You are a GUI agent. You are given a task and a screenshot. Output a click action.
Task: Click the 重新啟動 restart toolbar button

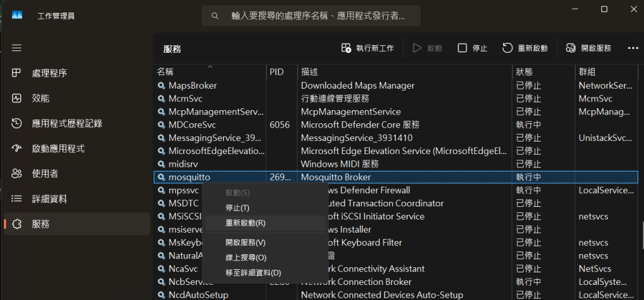coord(525,48)
